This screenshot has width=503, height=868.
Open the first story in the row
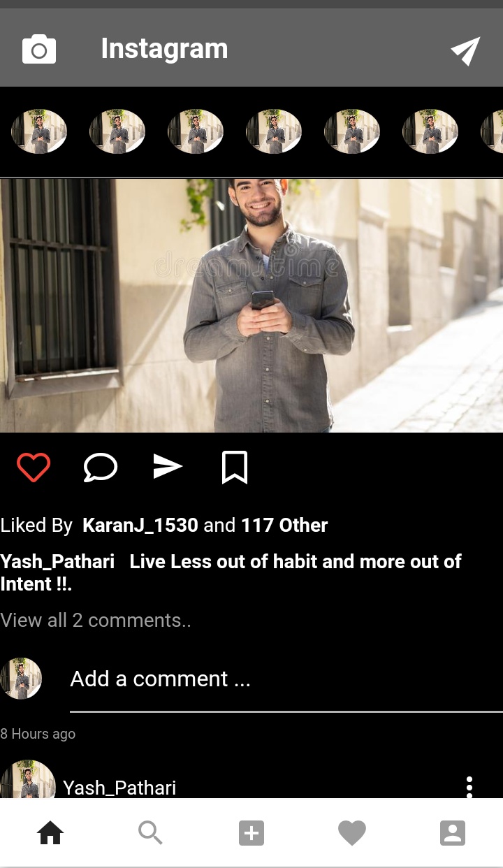tap(39, 131)
